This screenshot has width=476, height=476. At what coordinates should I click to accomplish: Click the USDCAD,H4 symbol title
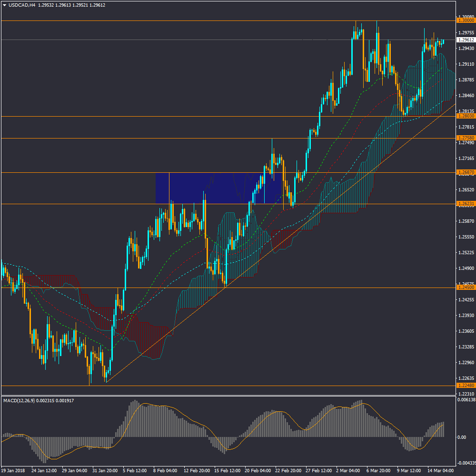[x=22, y=5]
